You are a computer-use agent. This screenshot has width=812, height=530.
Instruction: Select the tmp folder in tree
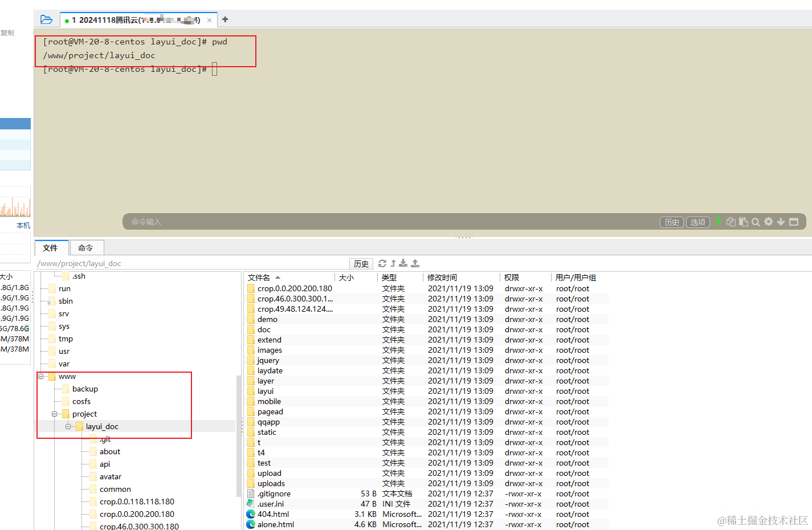tap(66, 339)
